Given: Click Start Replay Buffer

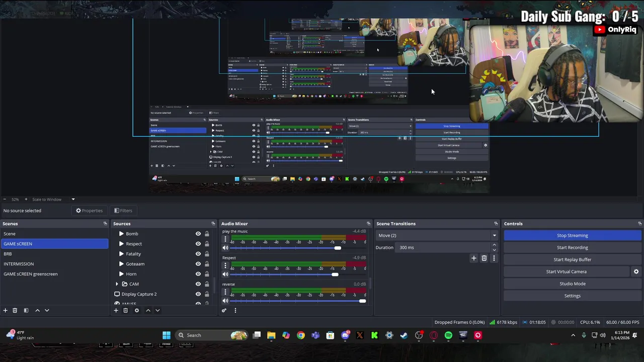Looking at the screenshot, I should coord(573,259).
